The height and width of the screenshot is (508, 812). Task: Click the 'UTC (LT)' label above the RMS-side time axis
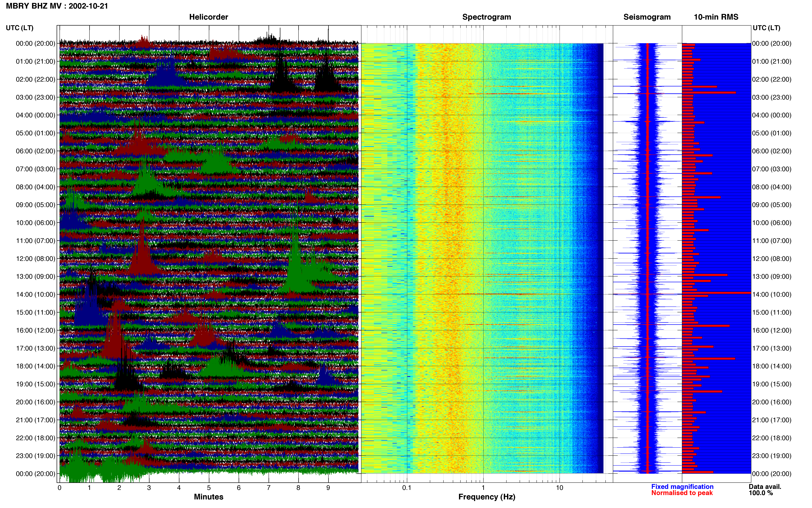[x=766, y=28]
